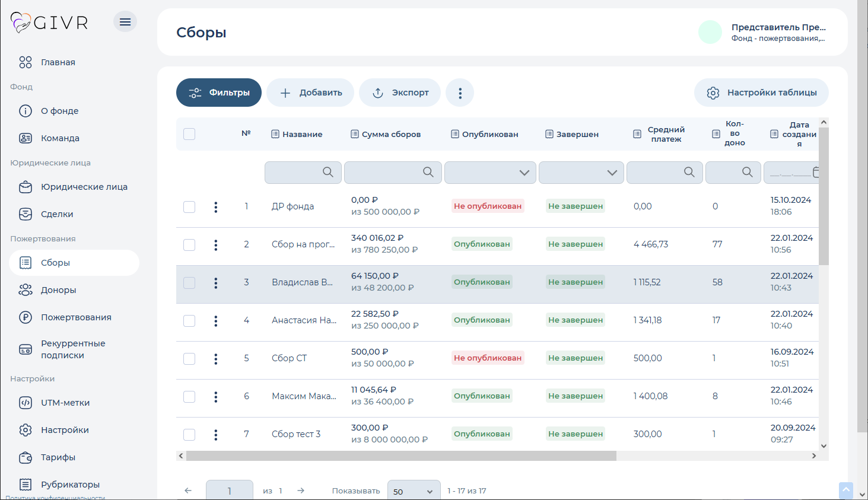Open row actions for ДР фонда
The height and width of the screenshot is (500, 868).
click(216, 207)
